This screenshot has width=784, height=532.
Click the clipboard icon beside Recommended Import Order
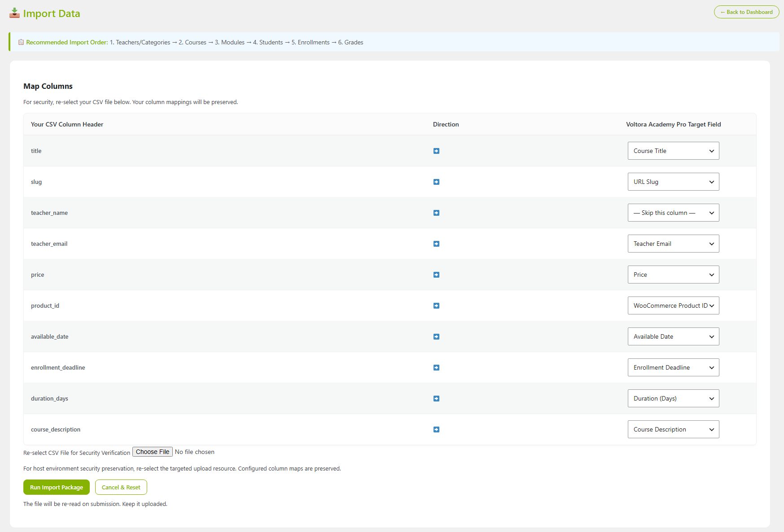pos(21,42)
